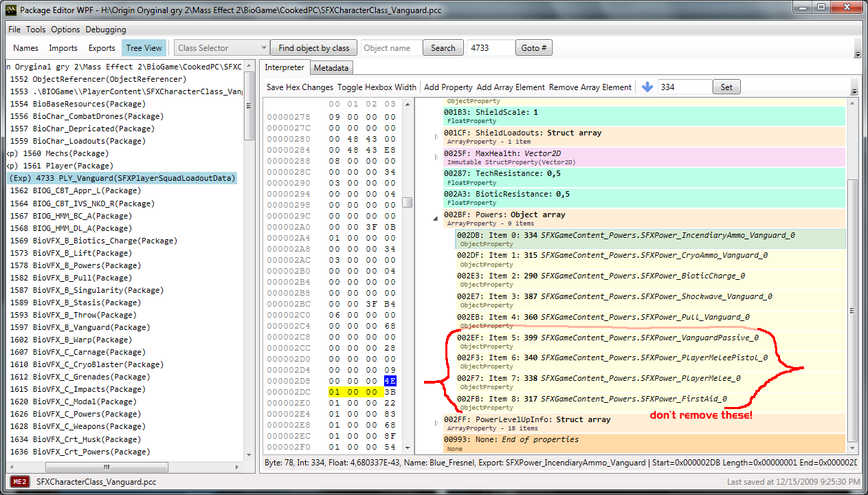This screenshot has height=495, width=868.
Task: Select Item 1 CryoAmmo_Vanguard
Action: 650,259
